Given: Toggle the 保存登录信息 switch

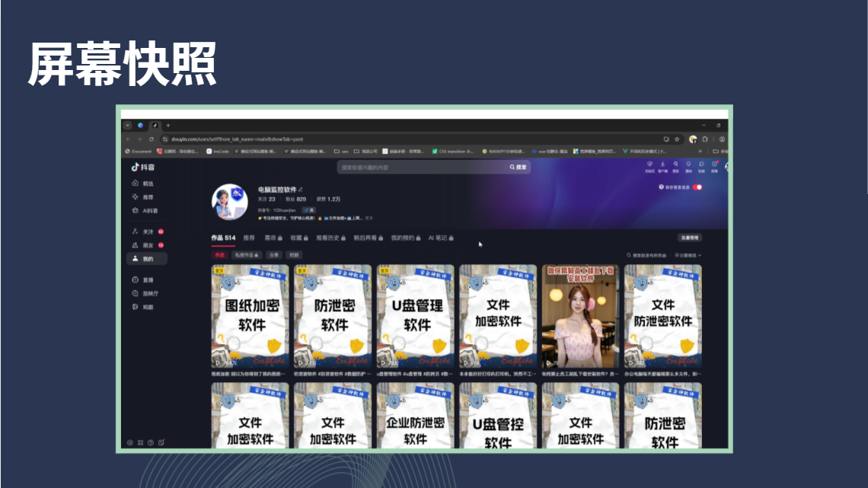Looking at the screenshot, I should [697, 187].
